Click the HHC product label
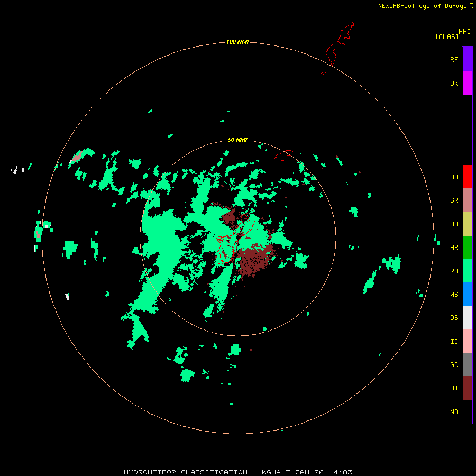The image size is (476, 476). point(464,32)
